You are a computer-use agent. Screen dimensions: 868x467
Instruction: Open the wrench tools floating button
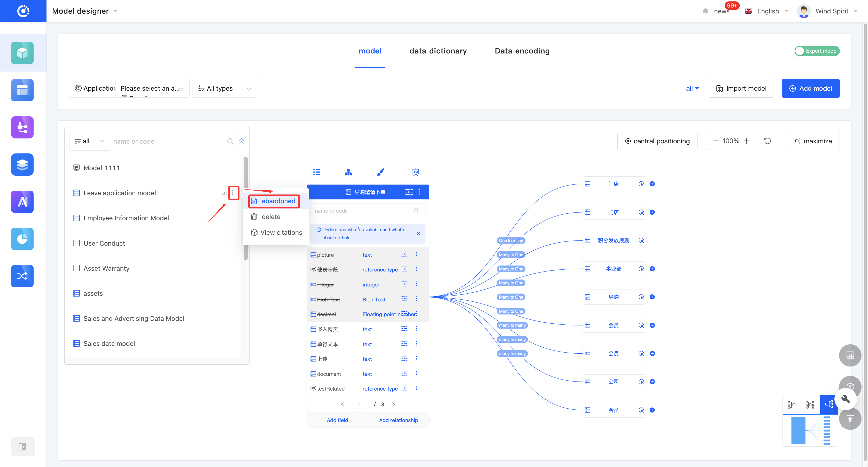point(846,399)
